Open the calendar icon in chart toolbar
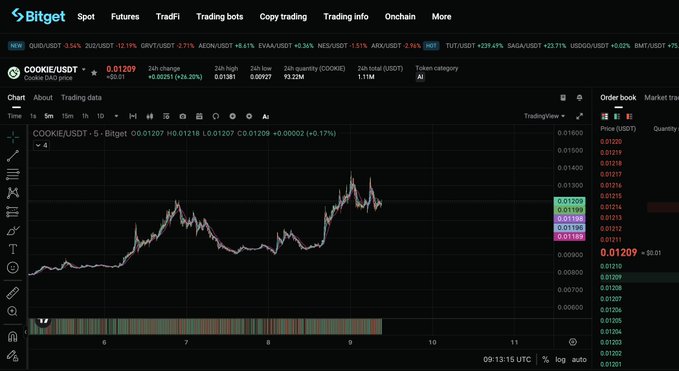679x371 pixels. point(199,116)
